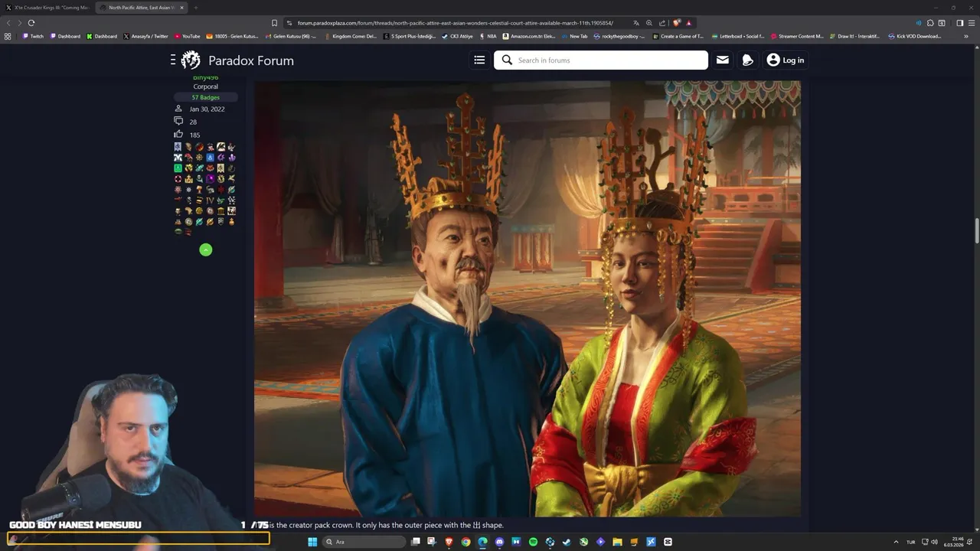The image size is (980, 551).
Task: Click the translate page icon in address bar
Action: pos(636,23)
